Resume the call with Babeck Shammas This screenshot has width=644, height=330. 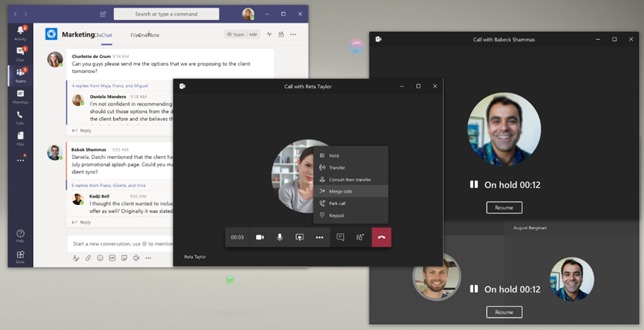point(504,207)
